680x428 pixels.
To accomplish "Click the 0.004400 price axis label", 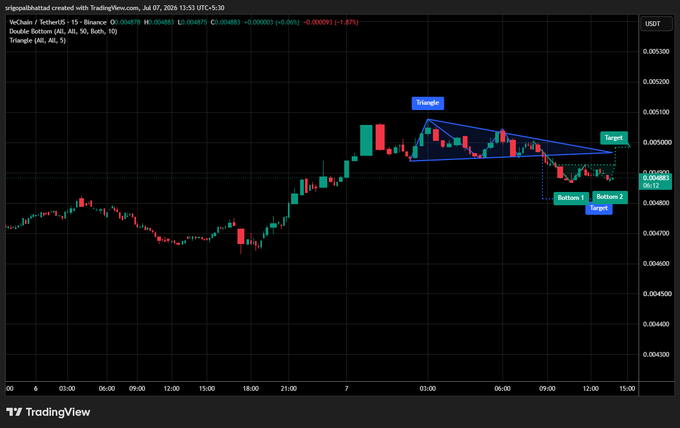I will [656, 324].
